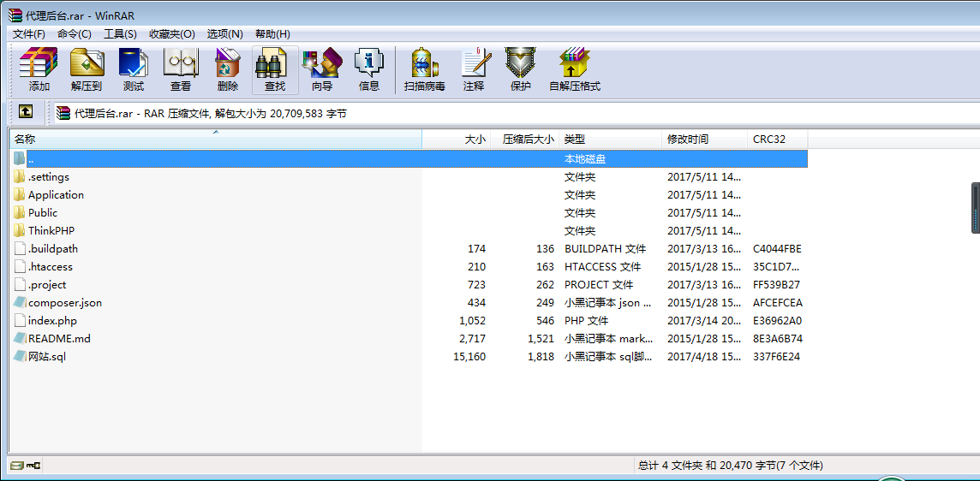Click type cell 'HTACCESS 文件'

click(x=602, y=267)
